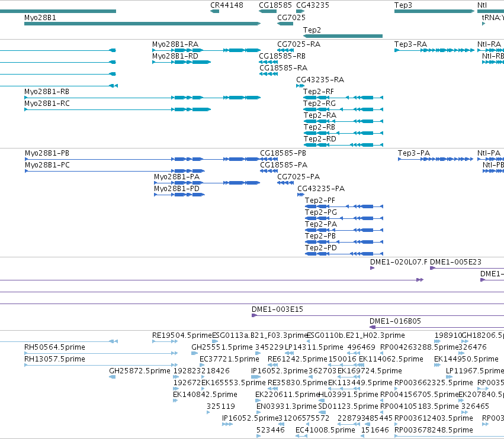The width and height of the screenshot is (504, 439).
Task: Click the EK114062.5prime EST label
Action: [391, 359]
